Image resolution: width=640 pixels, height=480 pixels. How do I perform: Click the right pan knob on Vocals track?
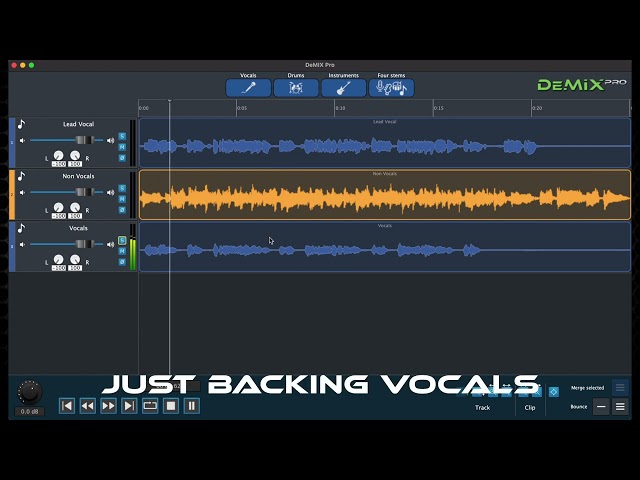pos(75,259)
